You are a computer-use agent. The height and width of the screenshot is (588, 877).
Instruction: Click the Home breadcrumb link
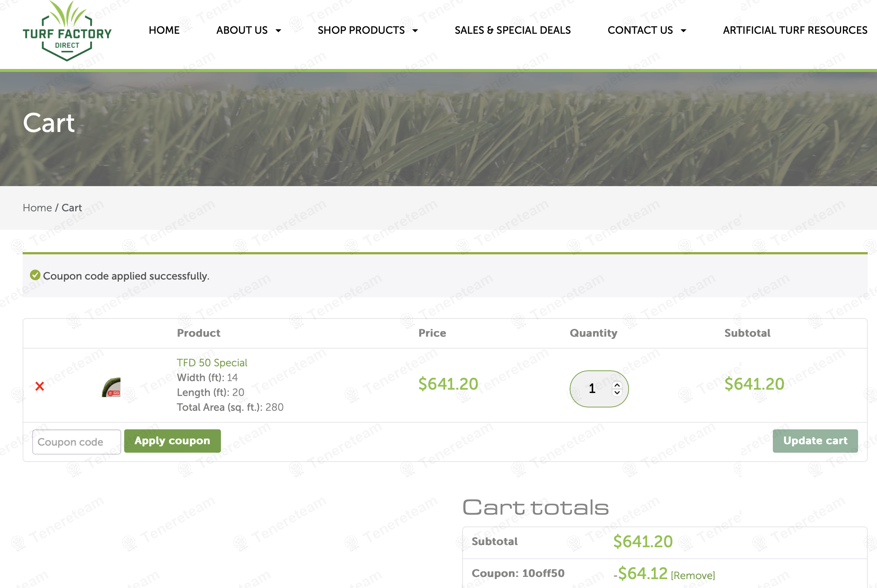(37, 208)
